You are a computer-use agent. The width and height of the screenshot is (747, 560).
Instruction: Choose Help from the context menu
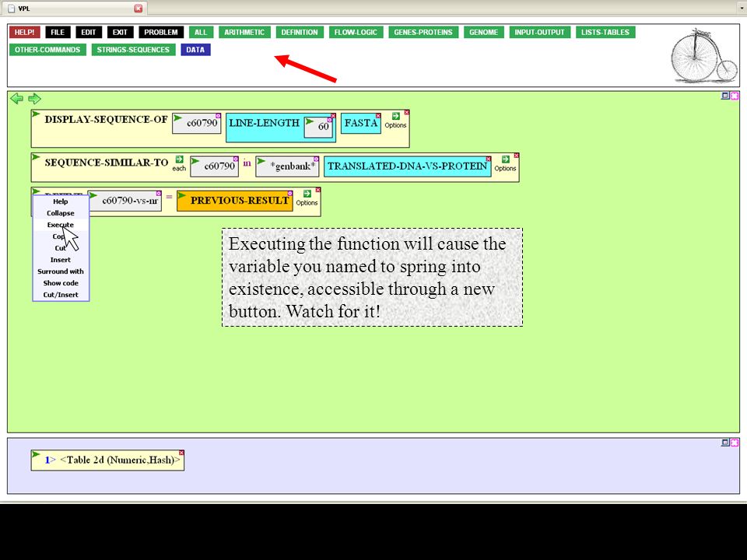(61, 201)
